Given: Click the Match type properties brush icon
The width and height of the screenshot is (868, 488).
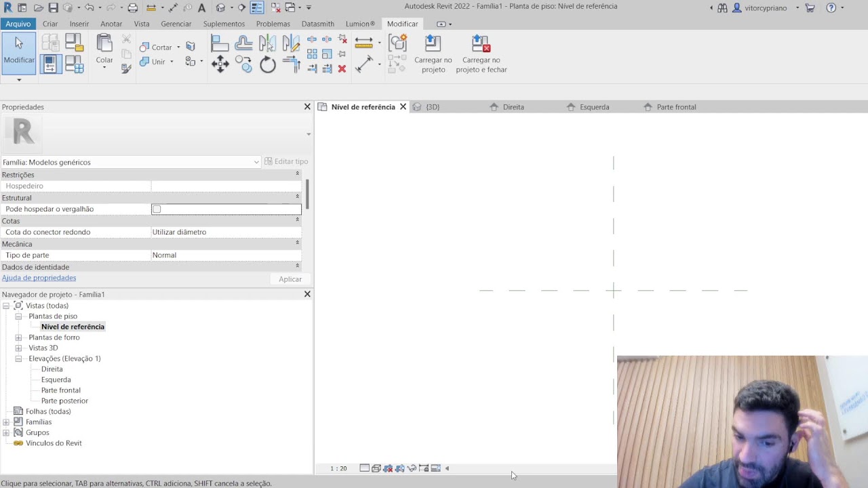Looking at the screenshot, I should [126, 68].
